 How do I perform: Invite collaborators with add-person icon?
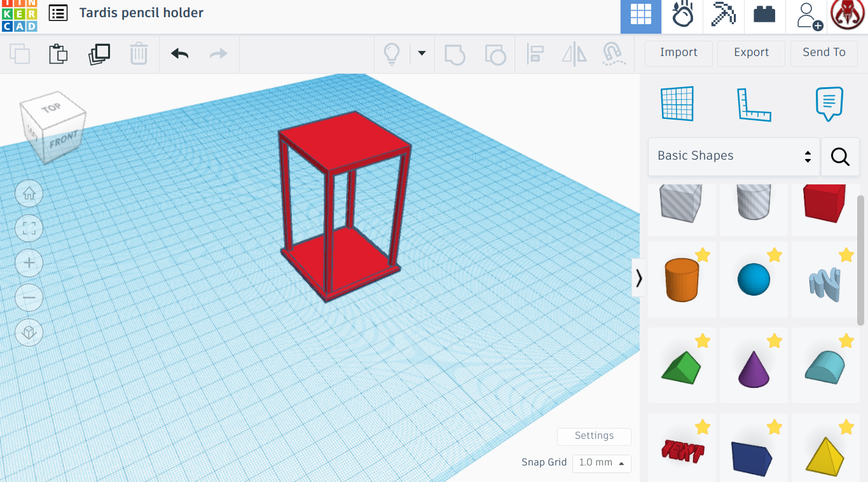pyautogui.click(x=808, y=15)
